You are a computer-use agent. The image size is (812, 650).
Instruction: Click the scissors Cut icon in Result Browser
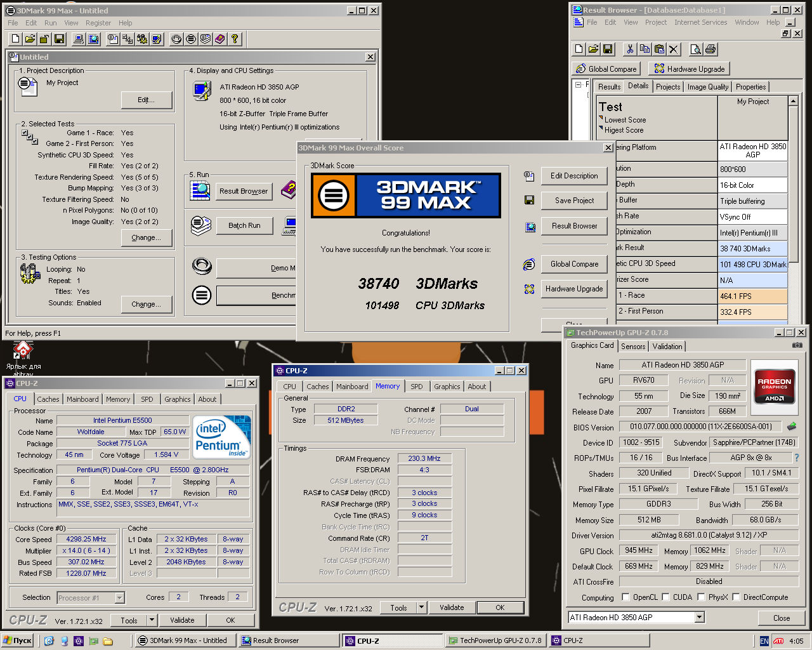coord(630,49)
